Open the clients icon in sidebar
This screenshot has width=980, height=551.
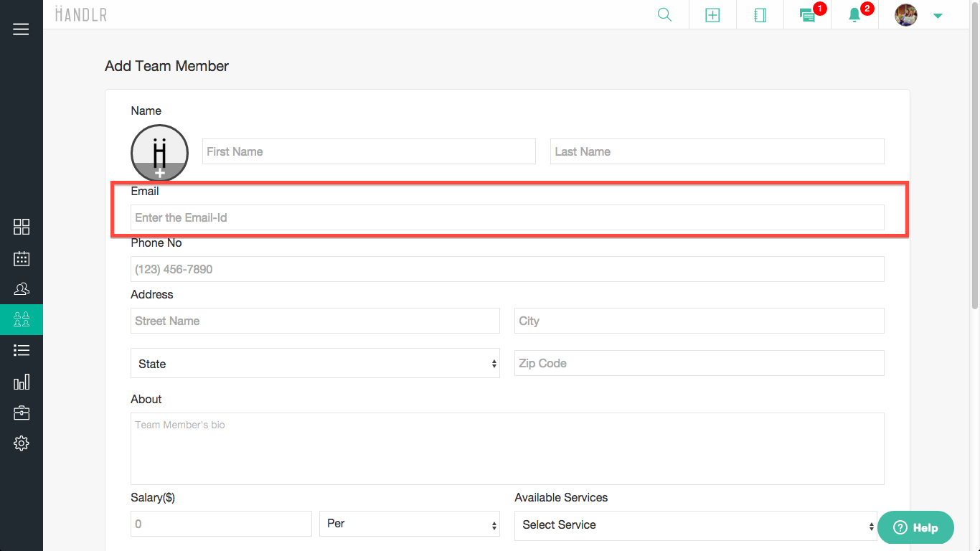[x=22, y=289]
